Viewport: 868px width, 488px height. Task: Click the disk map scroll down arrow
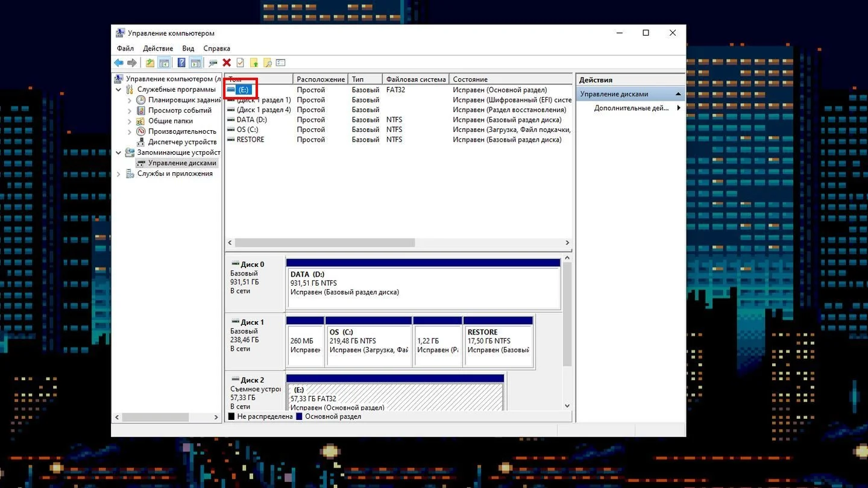click(x=567, y=406)
